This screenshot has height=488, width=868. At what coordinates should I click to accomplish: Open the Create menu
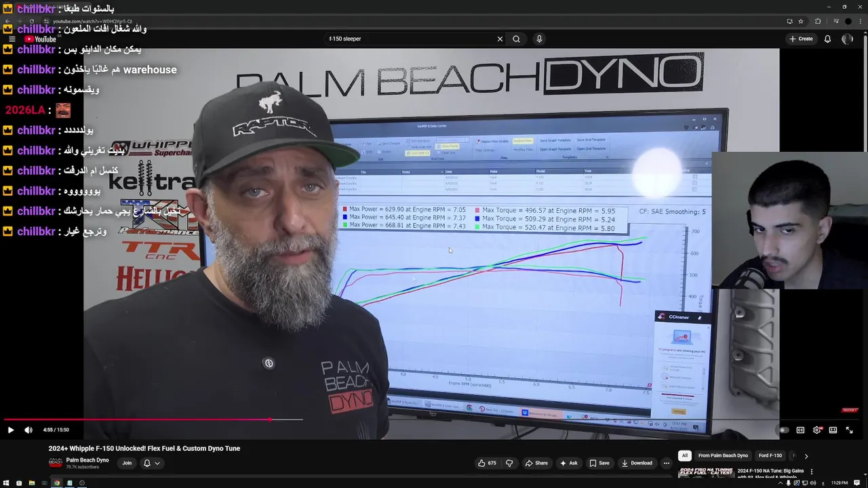click(x=801, y=39)
